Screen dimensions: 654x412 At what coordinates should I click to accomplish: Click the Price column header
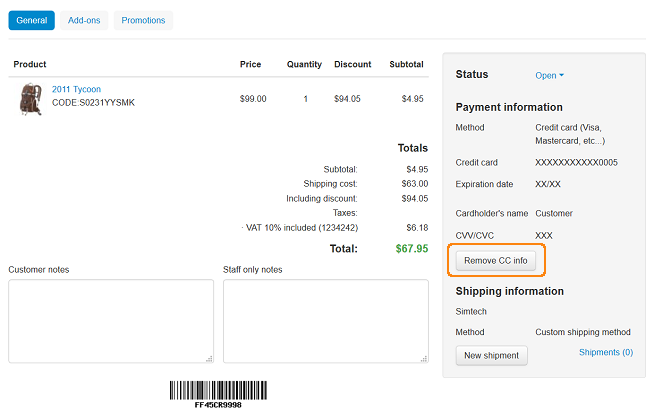250,64
